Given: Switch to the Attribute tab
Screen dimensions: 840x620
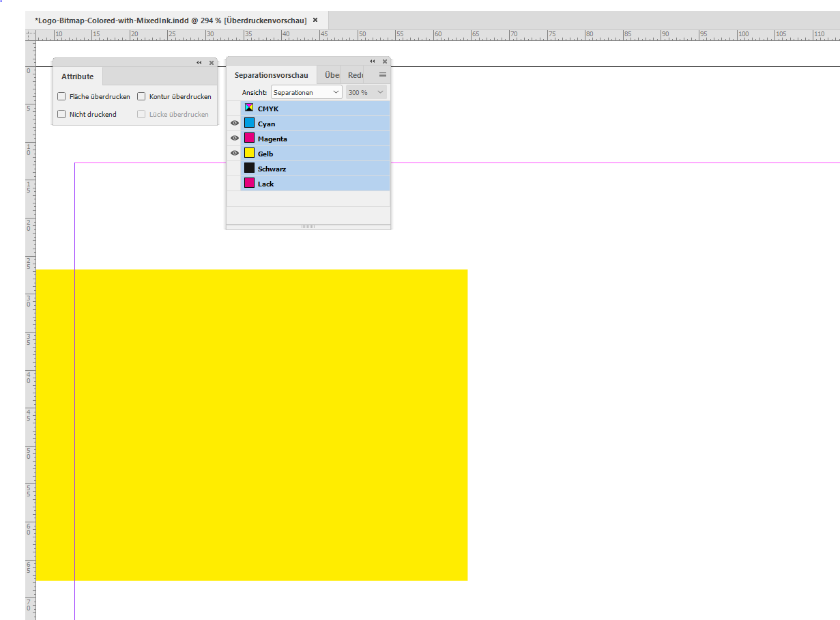Looking at the screenshot, I should [78, 77].
